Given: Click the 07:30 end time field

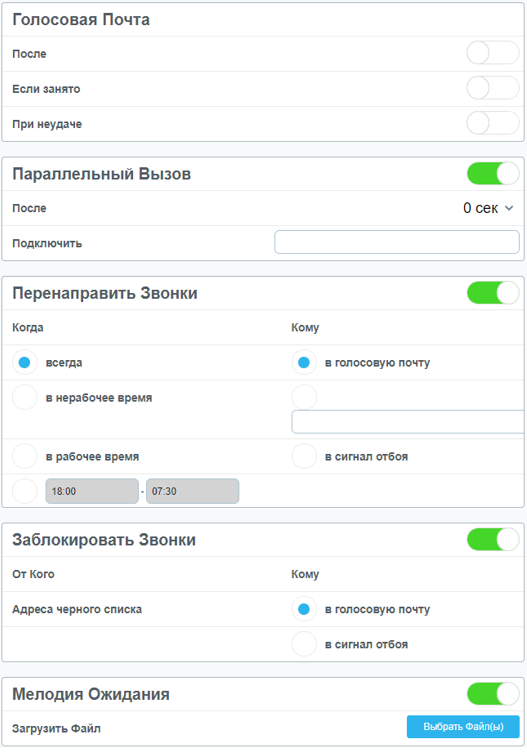Looking at the screenshot, I should point(192,491).
